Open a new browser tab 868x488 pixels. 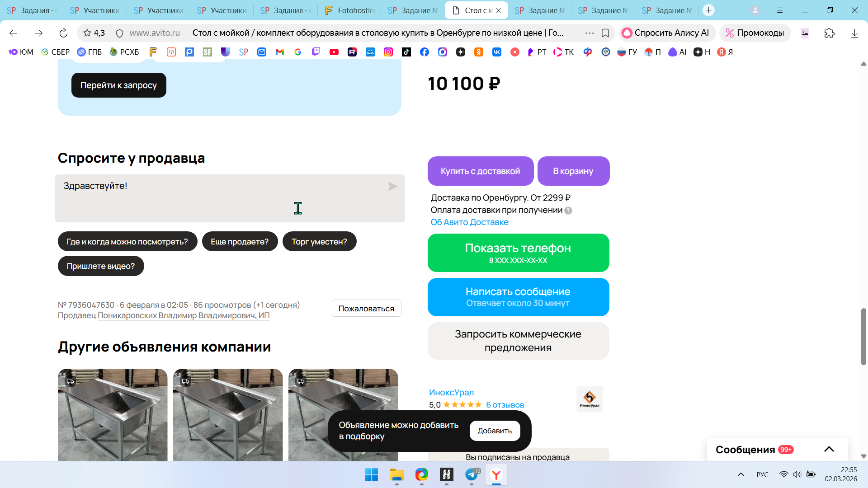708,10
